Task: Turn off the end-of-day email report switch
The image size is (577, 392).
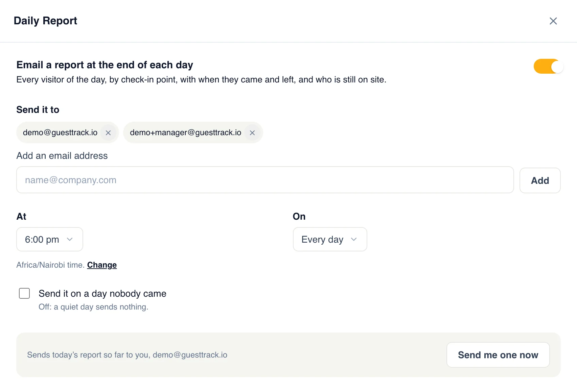Action: tap(548, 66)
